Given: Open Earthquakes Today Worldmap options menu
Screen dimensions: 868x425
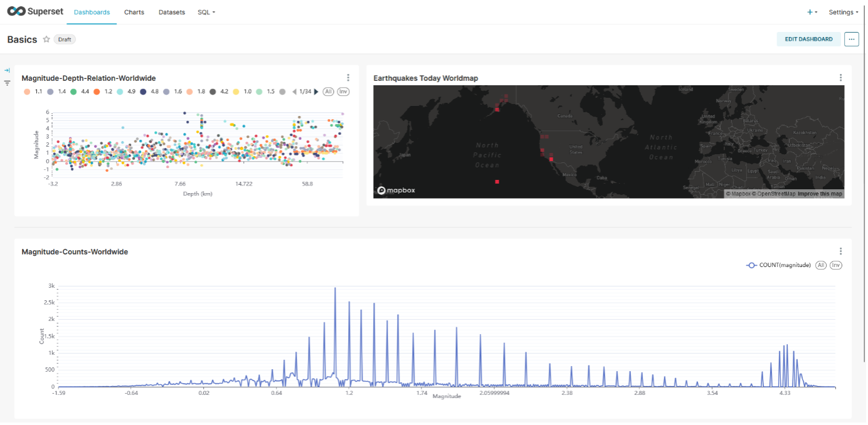Looking at the screenshot, I should pyautogui.click(x=840, y=78).
